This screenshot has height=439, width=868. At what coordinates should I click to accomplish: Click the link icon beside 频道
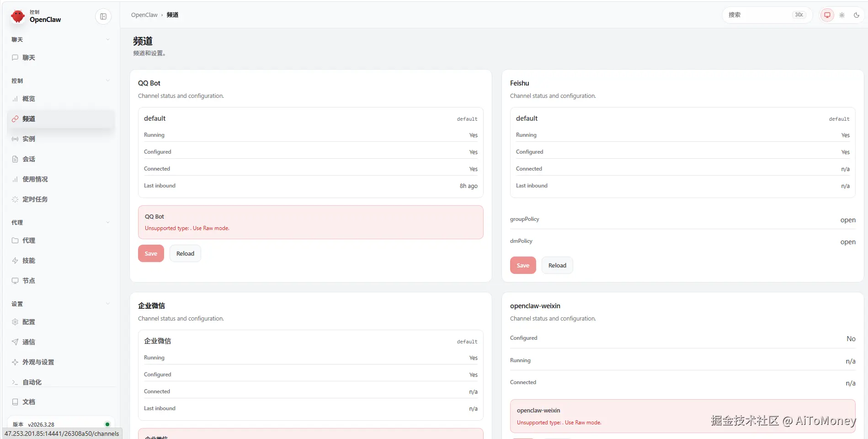coord(15,119)
